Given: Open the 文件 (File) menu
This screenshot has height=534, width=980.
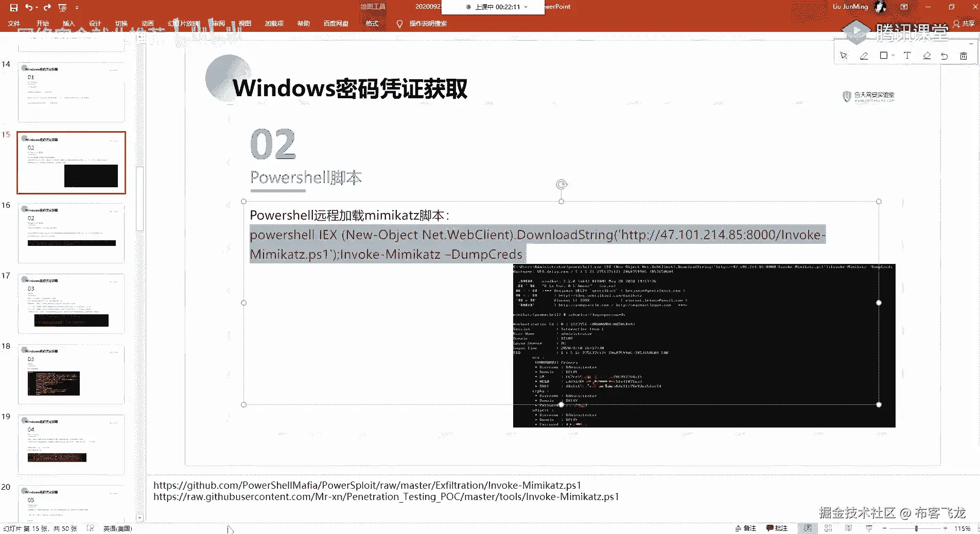Looking at the screenshot, I should [14, 24].
